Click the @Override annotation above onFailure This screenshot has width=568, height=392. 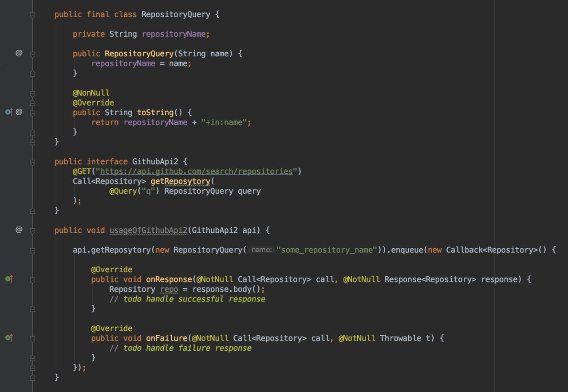coord(112,328)
